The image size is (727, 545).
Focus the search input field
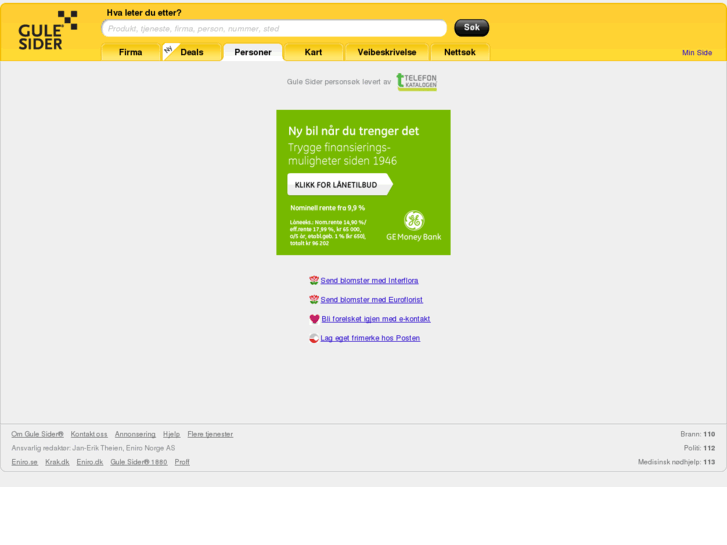tap(274, 28)
